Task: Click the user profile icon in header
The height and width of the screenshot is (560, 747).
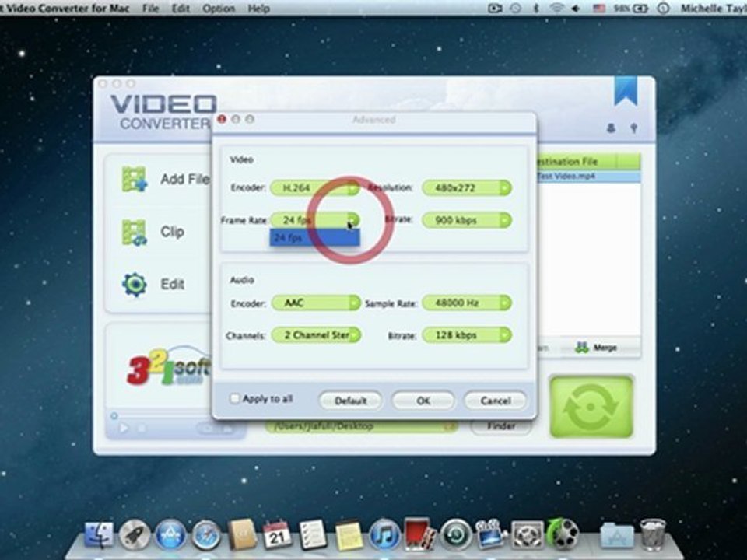Action: tap(611, 128)
